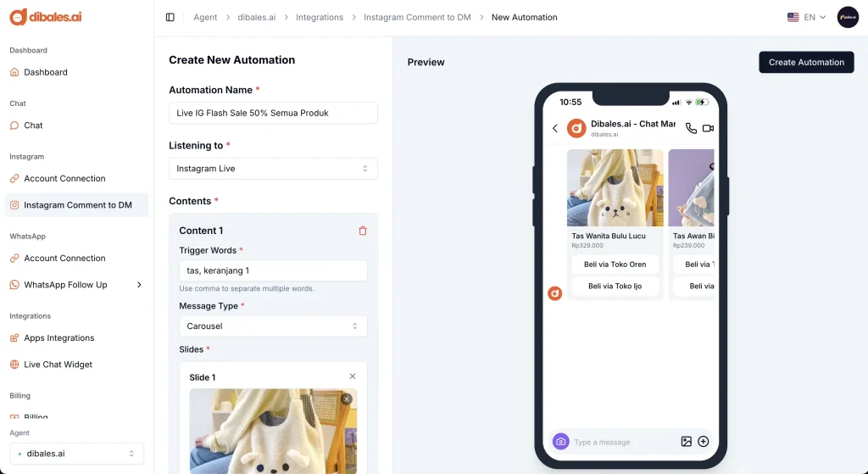This screenshot has height=474, width=868.
Task: Remove Slide 1 using X icon
Action: pos(353,376)
